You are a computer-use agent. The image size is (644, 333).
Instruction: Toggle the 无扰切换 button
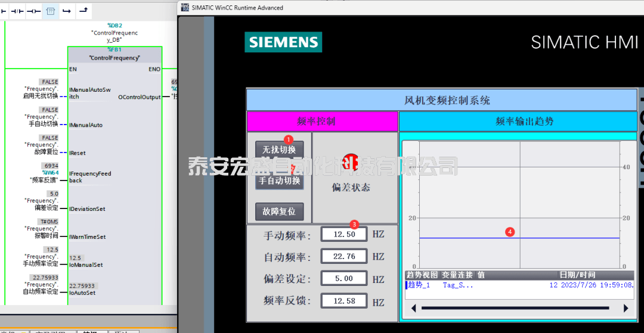tap(279, 149)
